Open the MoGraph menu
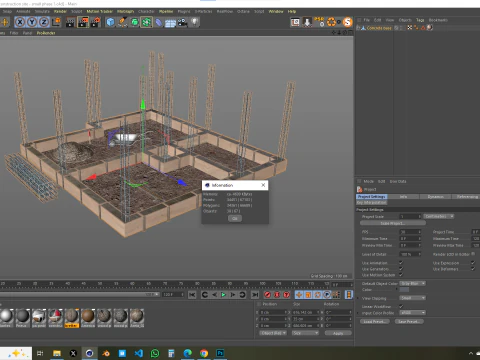480x360 pixels. coord(125,11)
